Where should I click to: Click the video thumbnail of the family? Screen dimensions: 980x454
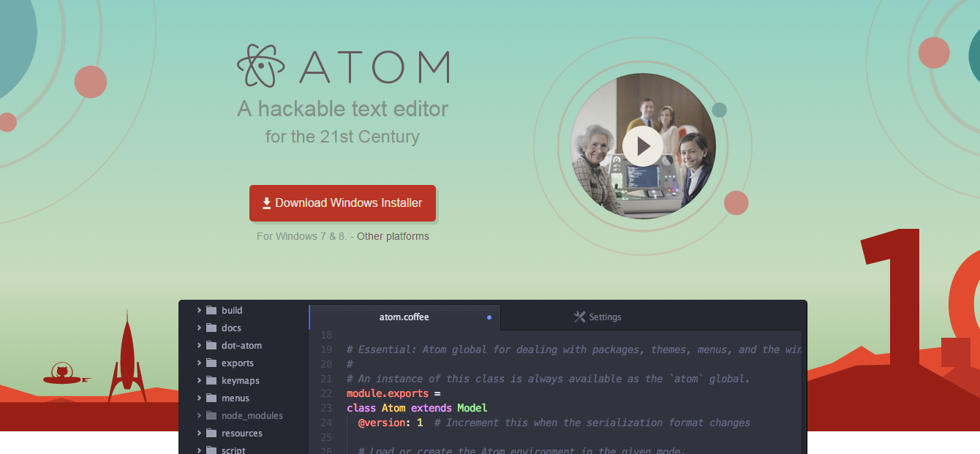(x=643, y=146)
